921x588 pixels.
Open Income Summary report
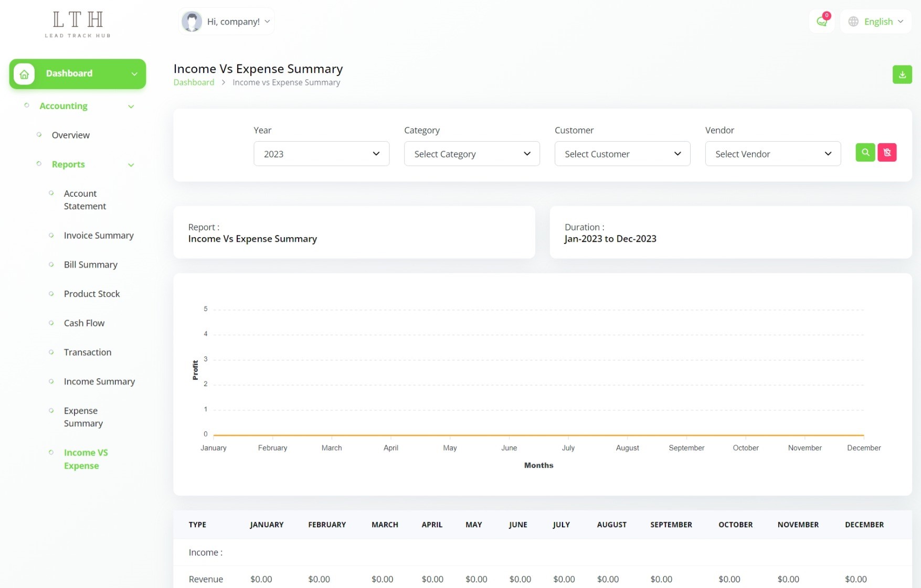pyautogui.click(x=99, y=381)
